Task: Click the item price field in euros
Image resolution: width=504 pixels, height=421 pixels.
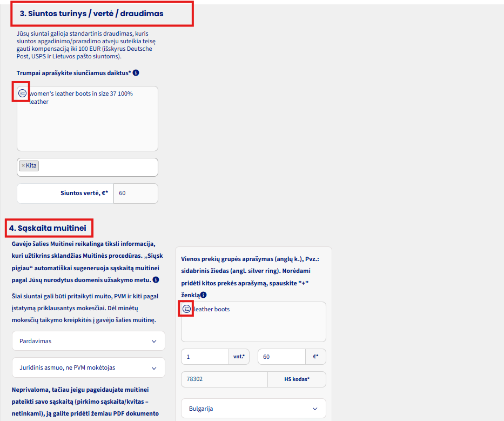Action: (281, 357)
